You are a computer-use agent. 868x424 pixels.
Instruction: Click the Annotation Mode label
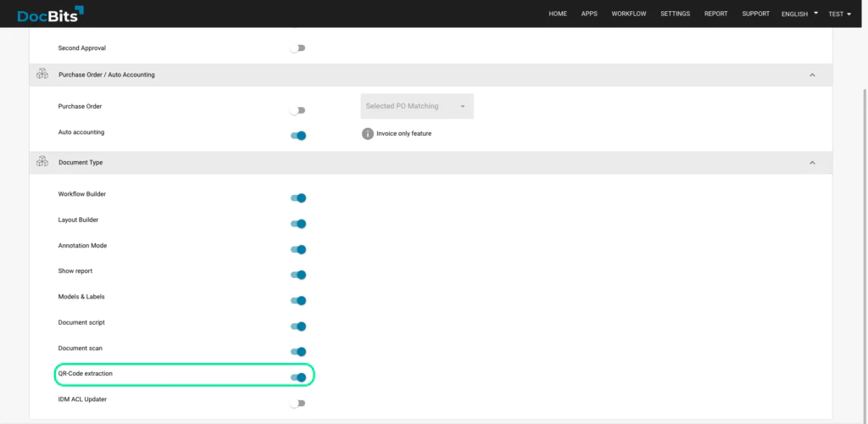point(82,245)
